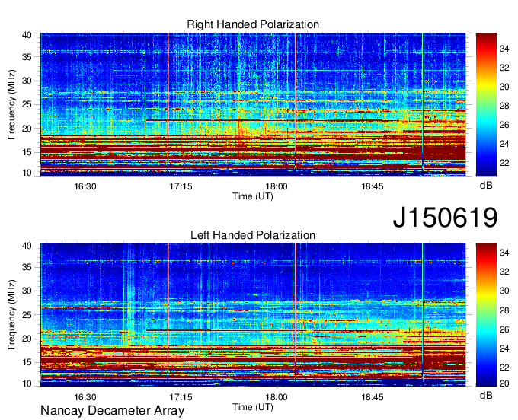This screenshot has width=518, height=420.
Task: Select the "18:45" time tick under the Left Handed plot
Action: [x=373, y=397]
